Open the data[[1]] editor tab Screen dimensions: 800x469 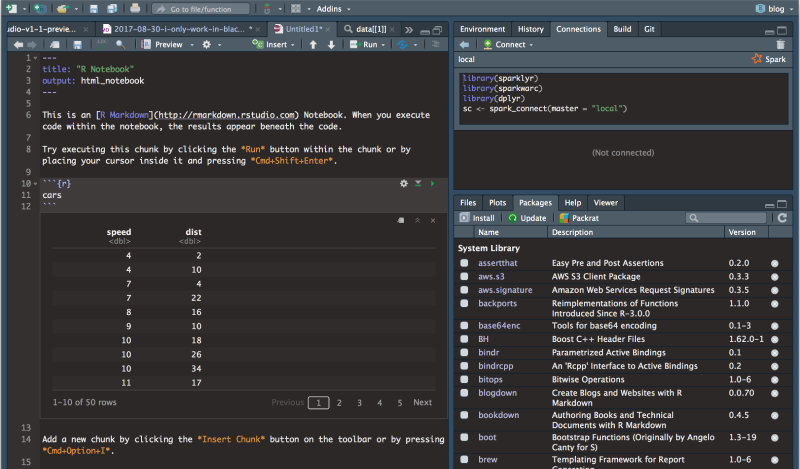click(371, 29)
